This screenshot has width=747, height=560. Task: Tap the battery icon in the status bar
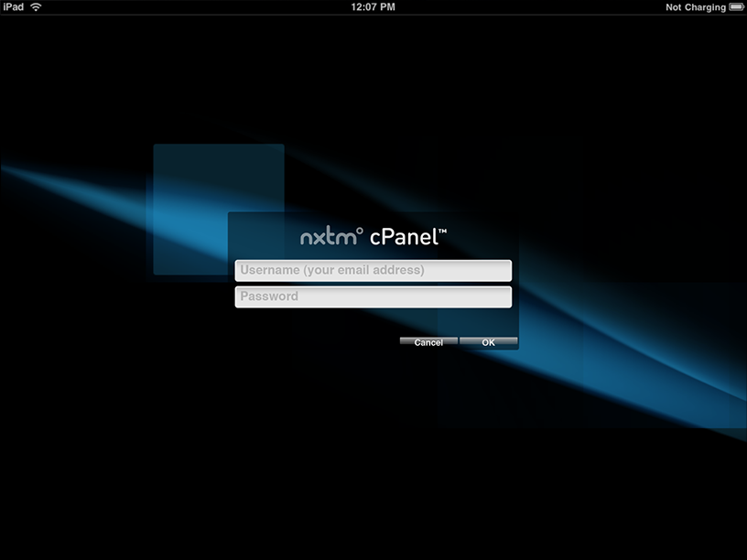click(737, 6)
